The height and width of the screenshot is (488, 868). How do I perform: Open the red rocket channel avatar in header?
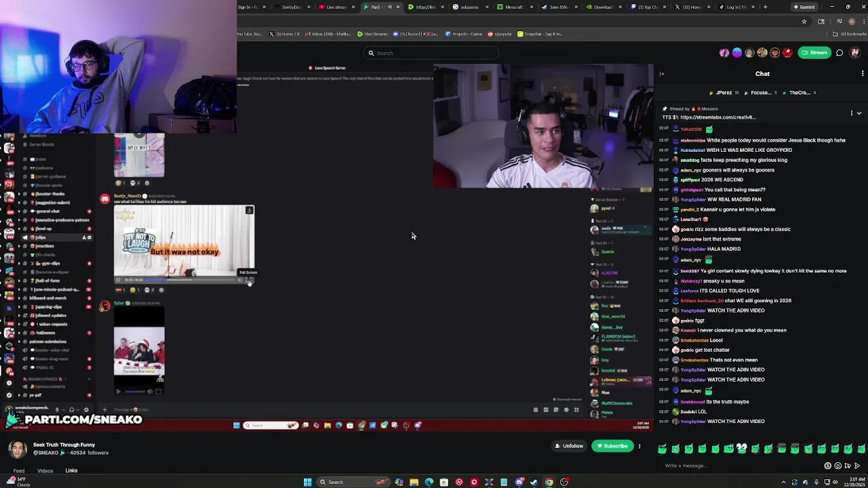(x=787, y=53)
